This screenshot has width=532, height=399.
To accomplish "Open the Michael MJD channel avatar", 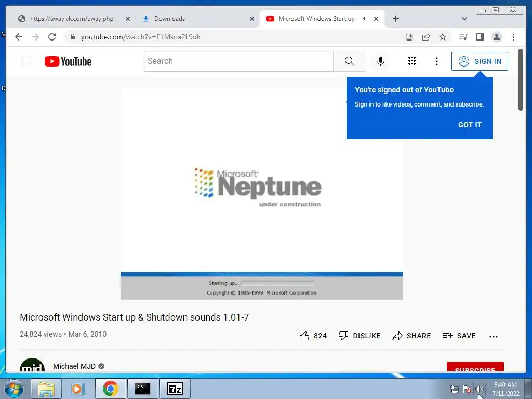I will [32, 365].
